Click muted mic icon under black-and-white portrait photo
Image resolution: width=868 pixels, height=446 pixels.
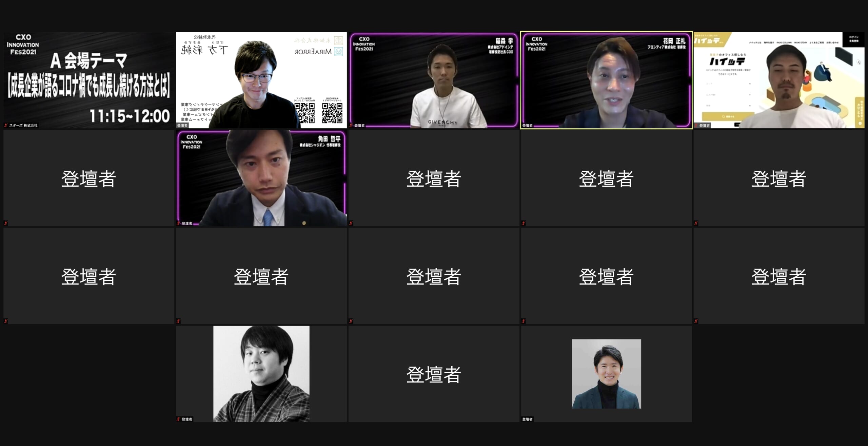(178, 419)
